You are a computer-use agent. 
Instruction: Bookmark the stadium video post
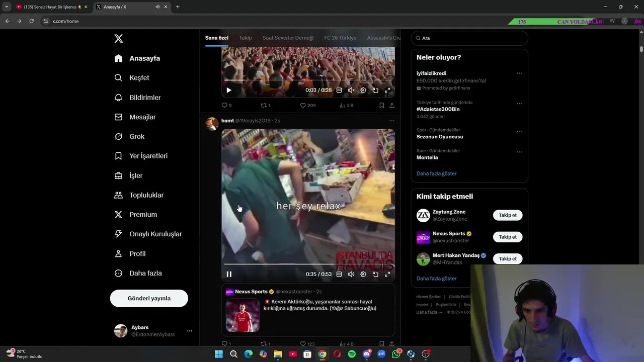tap(382, 106)
